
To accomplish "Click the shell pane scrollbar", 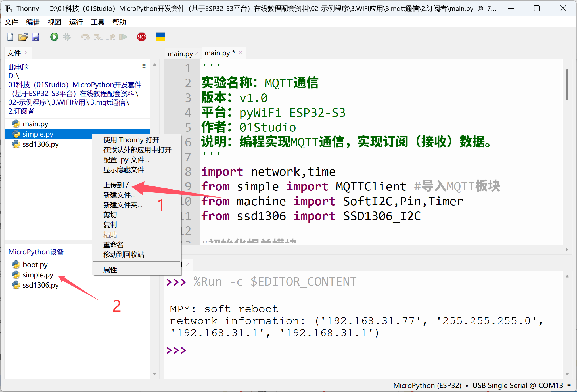I will point(567,326).
